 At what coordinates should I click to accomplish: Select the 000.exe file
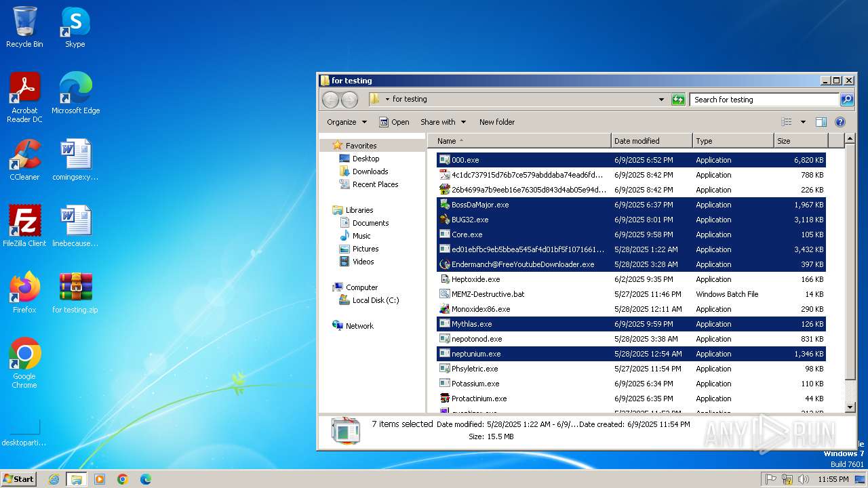[x=631, y=160]
